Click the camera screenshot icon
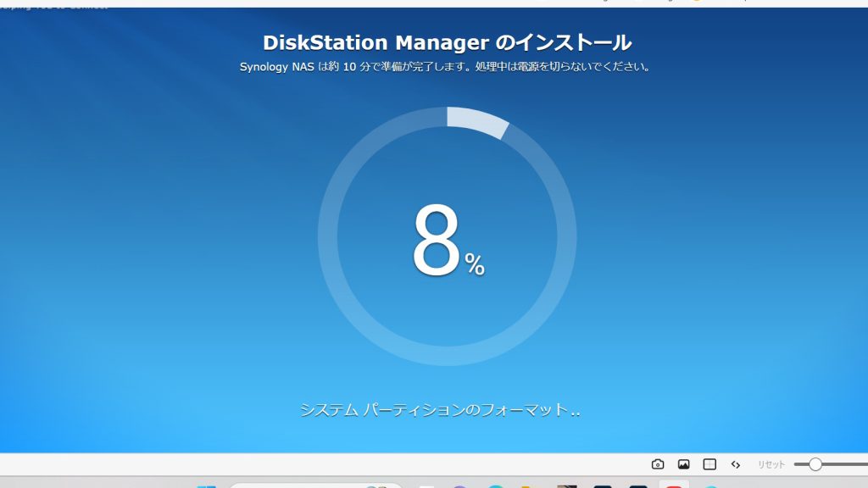 658,464
